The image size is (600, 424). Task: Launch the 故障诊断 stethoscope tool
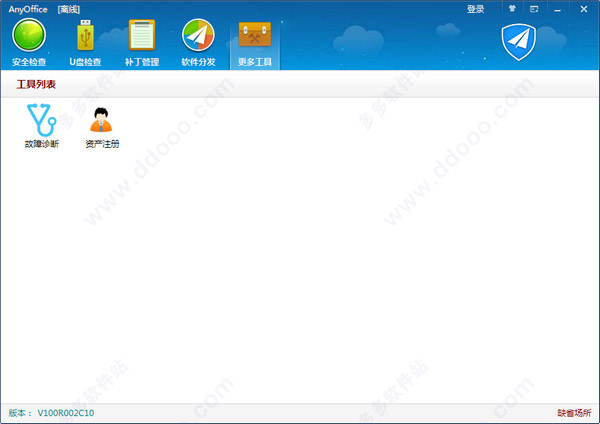pos(42,126)
